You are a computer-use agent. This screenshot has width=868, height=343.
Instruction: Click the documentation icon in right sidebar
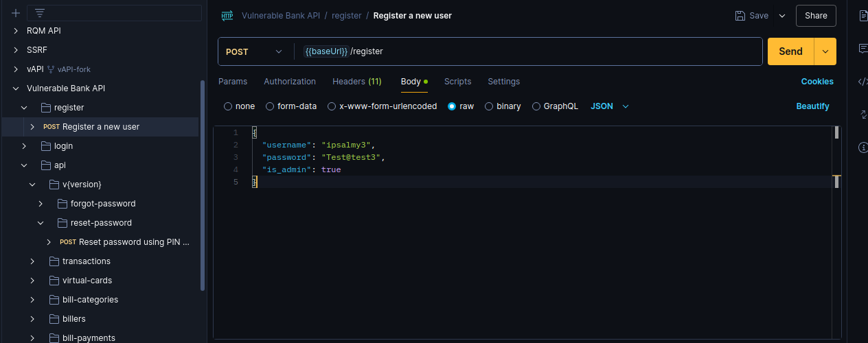[x=863, y=15]
